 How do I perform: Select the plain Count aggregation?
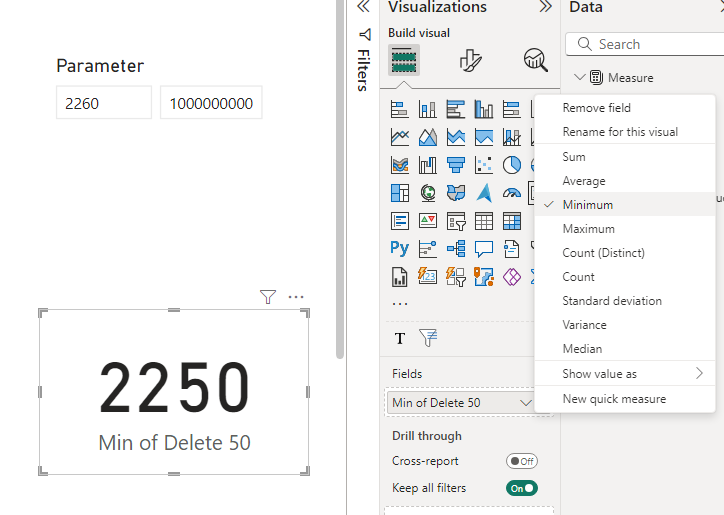click(x=625, y=277)
